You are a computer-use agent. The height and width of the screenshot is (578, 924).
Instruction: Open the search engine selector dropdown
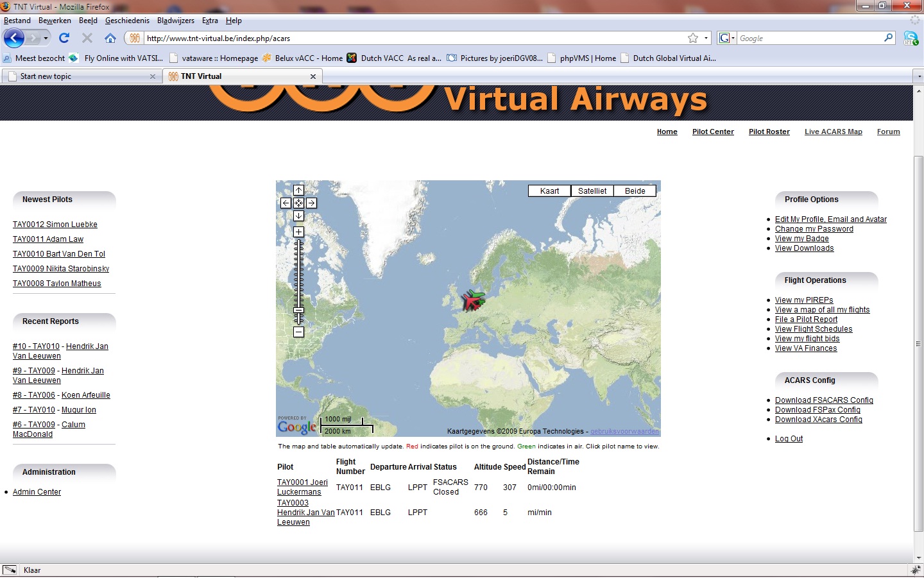[726, 38]
